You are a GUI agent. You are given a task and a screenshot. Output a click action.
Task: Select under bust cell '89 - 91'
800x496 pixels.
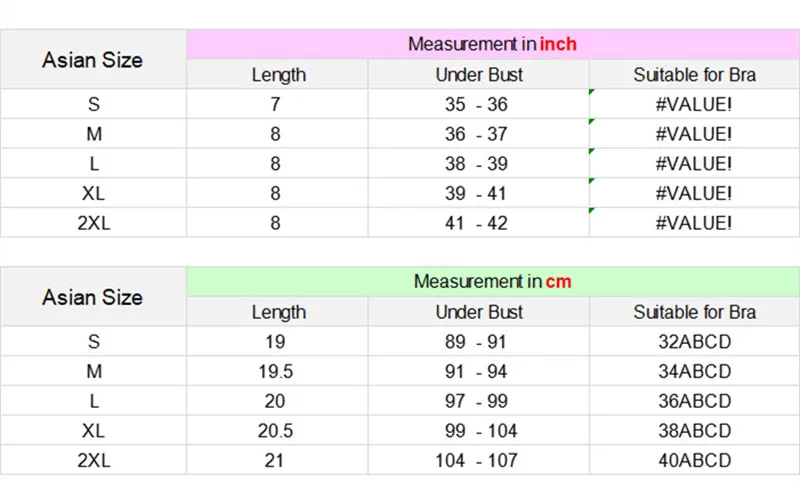[x=479, y=341]
